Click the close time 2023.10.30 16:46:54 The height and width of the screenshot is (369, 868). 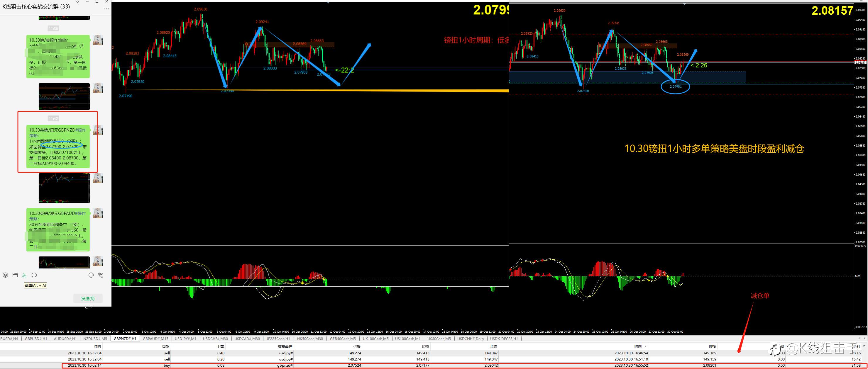point(631,353)
